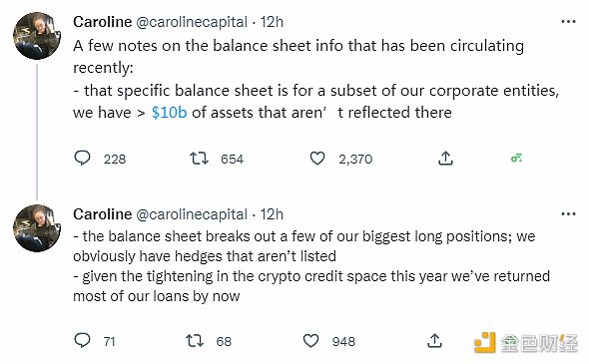Share the first tweet via upload icon
Screen dimensions: 589x364
445,158
